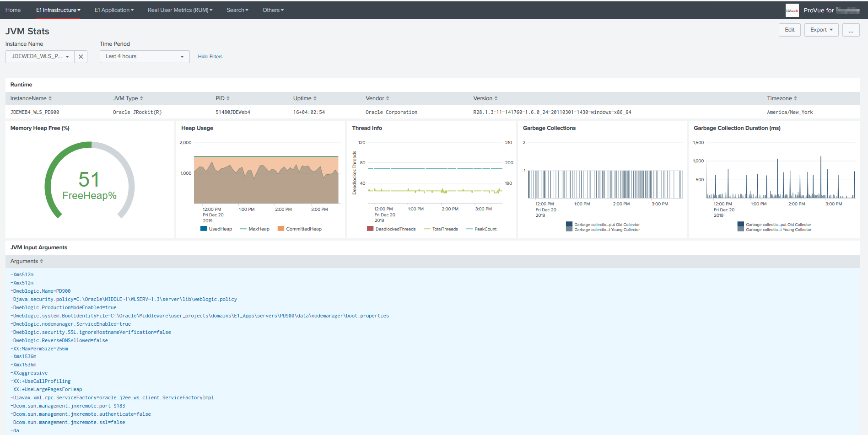The width and height of the screenshot is (868, 435).
Task: Sort the JVM Type column
Action: (x=141, y=98)
